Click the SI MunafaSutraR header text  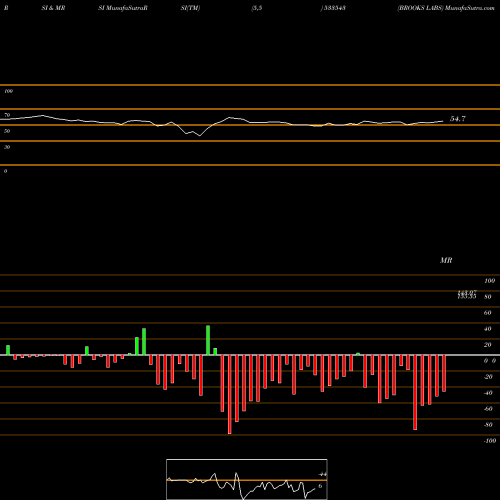pos(123,8)
